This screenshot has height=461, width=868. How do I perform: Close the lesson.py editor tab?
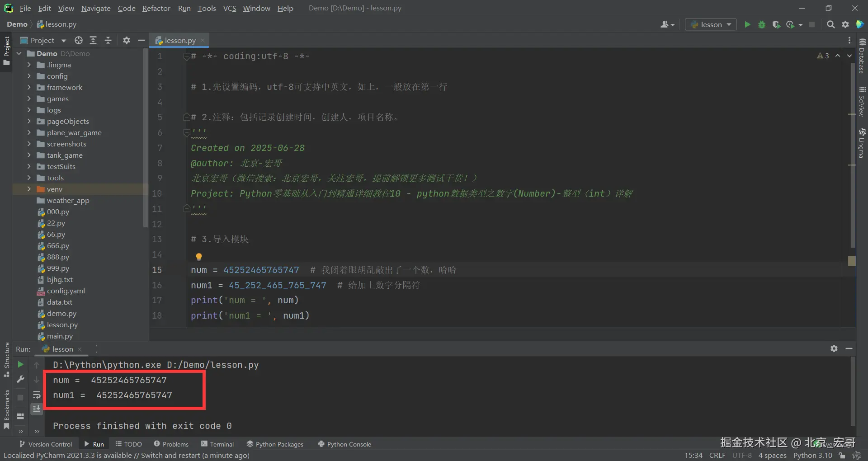pyautogui.click(x=203, y=40)
